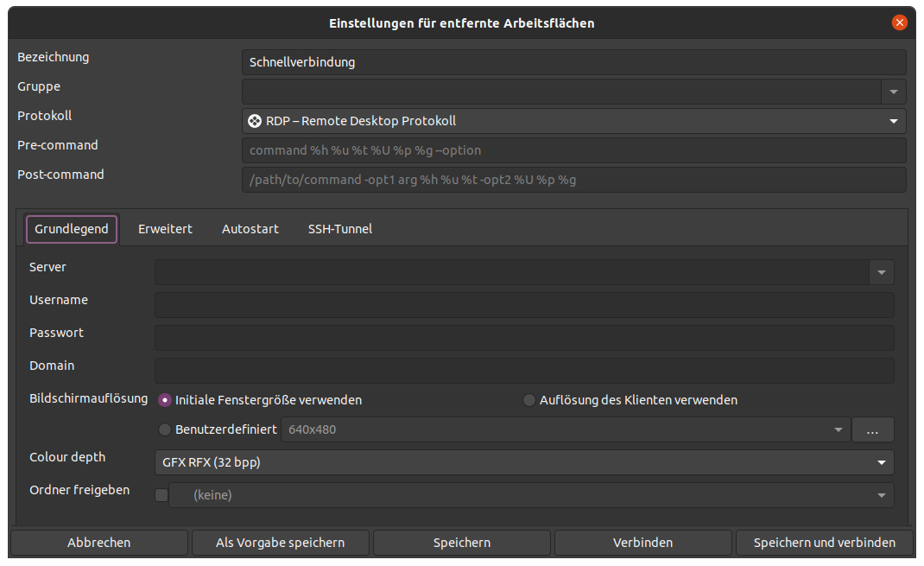
Task: Switch to the Erweitert tab
Action: 165,229
